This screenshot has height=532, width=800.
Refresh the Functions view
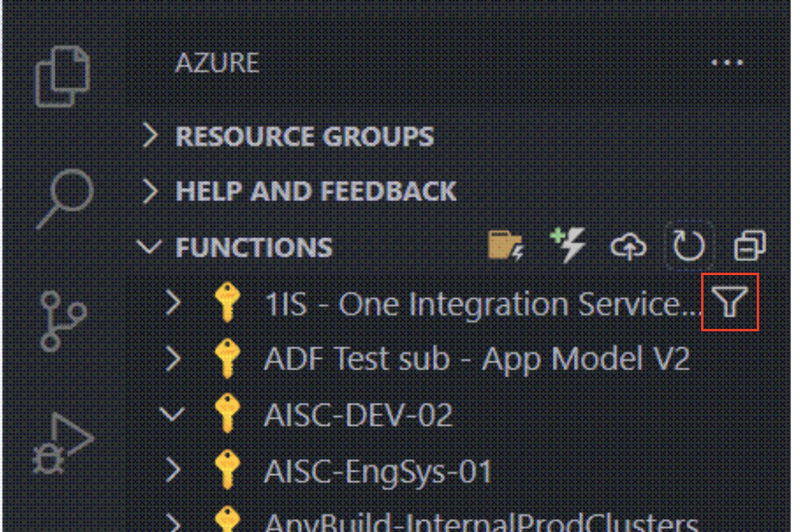tap(689, 246)
